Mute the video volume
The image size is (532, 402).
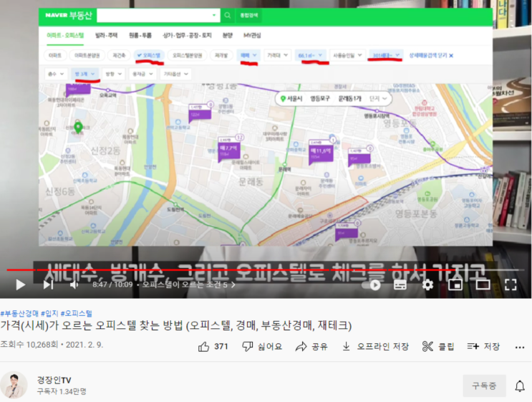pos(74,284)
